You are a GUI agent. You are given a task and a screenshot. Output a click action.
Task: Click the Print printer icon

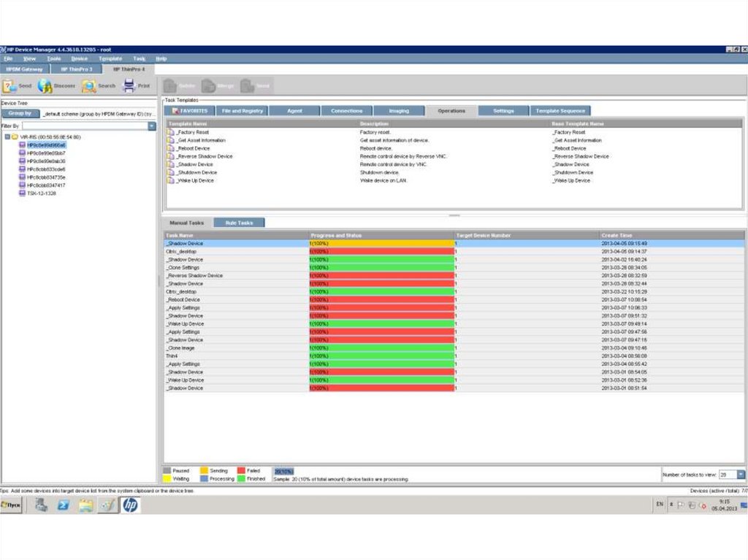[129, 86]
